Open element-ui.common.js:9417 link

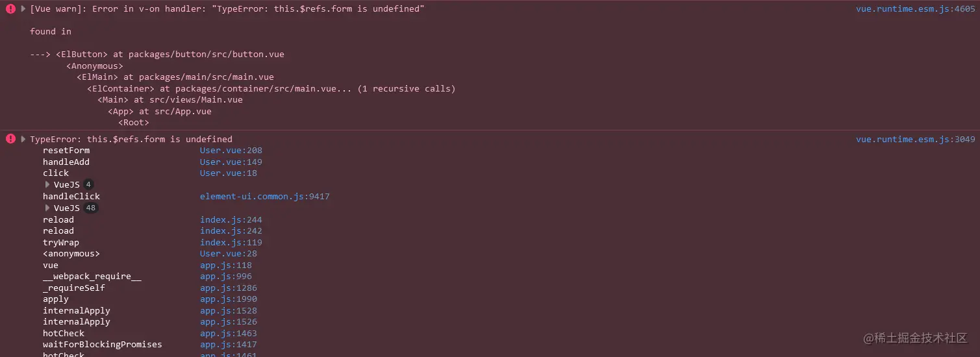click(265, 197)
